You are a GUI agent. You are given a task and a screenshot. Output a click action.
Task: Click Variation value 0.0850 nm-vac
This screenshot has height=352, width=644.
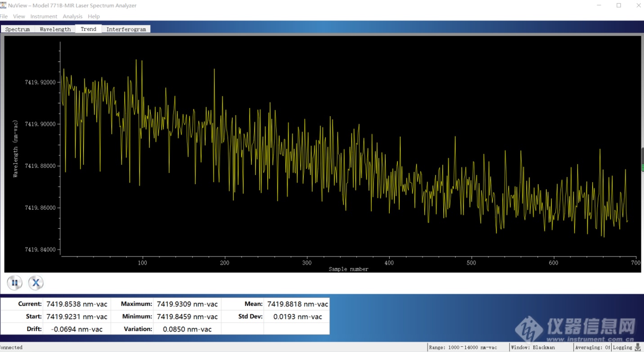tap(187, 329)
